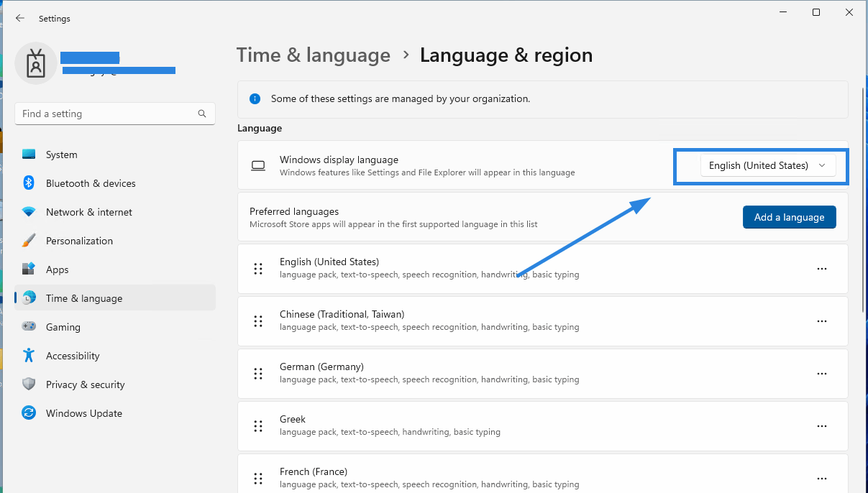Open Accessibility settings
This screenshot has height=493, width=868.
point(115,356)
